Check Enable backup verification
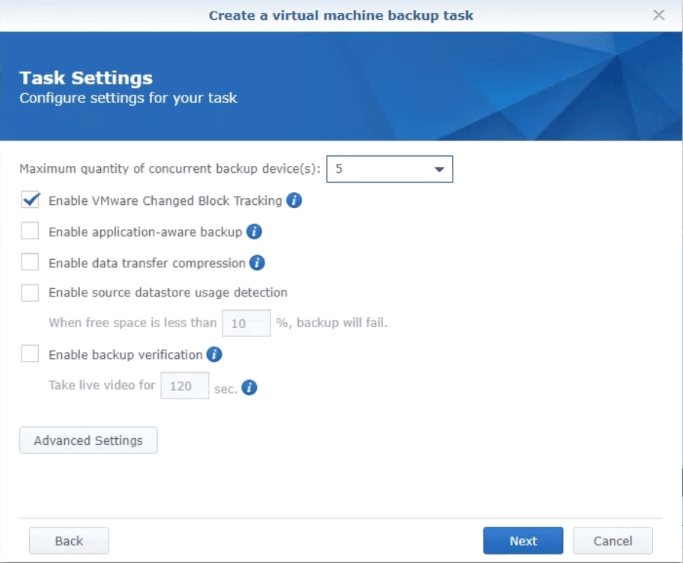 [x=30, y=354]
